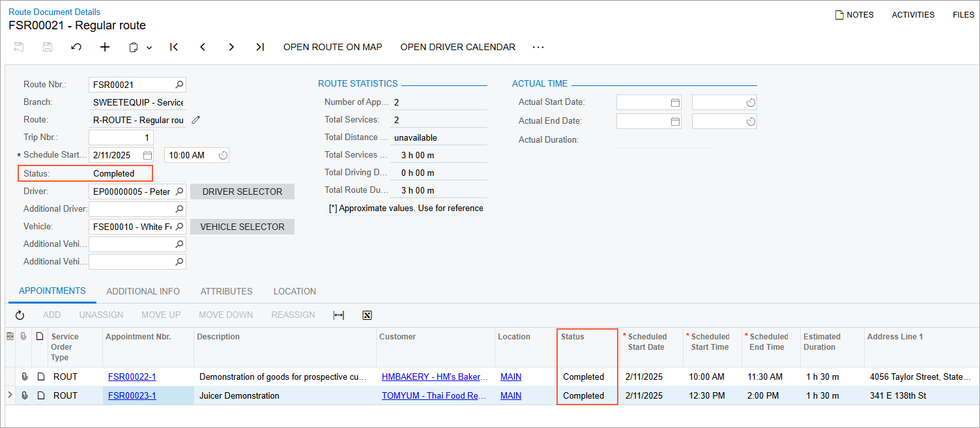Screen dimensions: 980x428
Task: Open appointment FSR00022-1 link
Action: point(132,377)
